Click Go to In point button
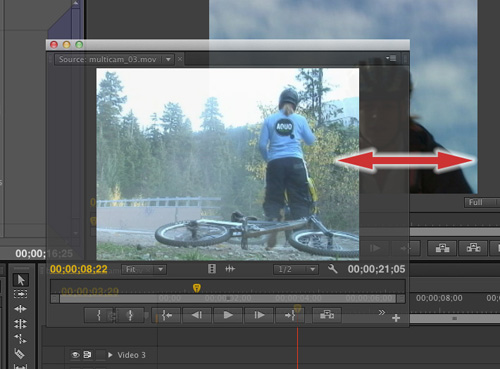 point(166,315)
